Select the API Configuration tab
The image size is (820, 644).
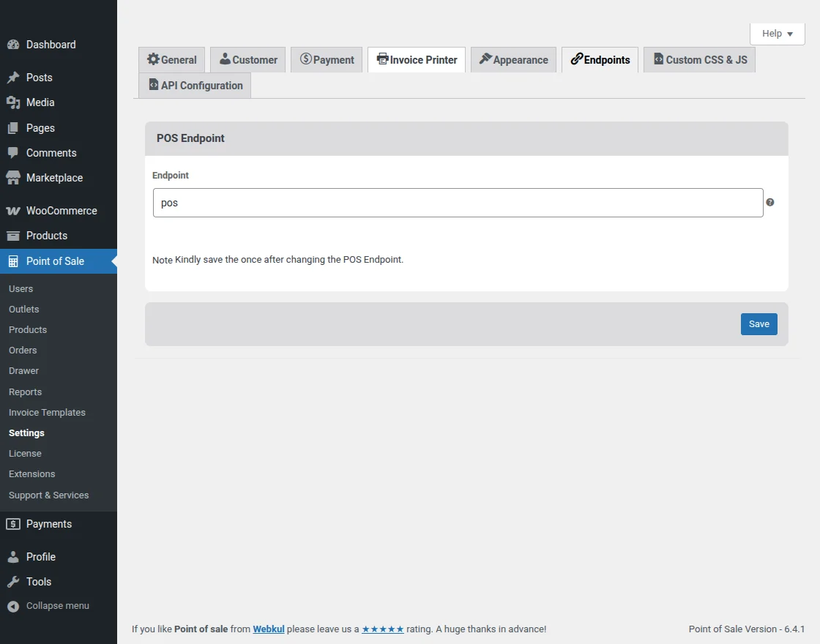[194, 85]
